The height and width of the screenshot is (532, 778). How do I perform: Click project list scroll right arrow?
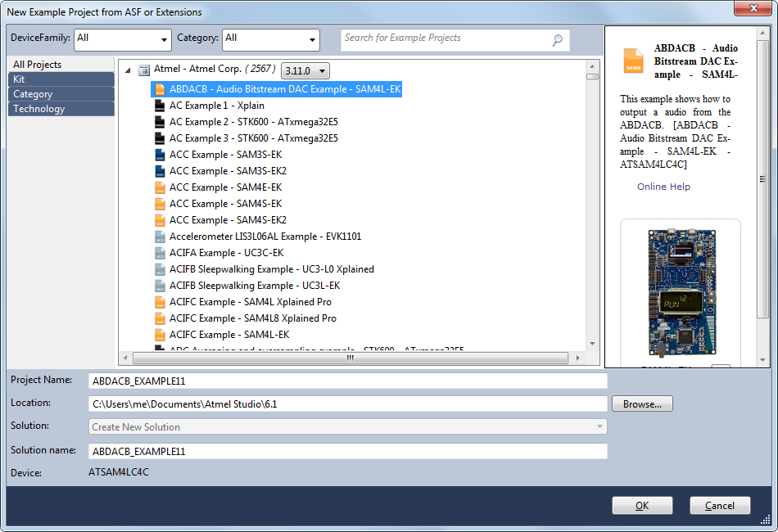(577, 358)
